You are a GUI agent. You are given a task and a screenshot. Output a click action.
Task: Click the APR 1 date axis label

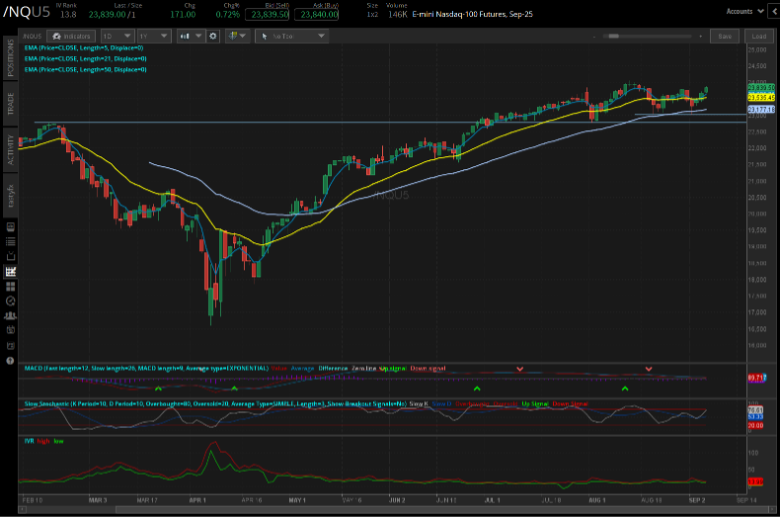197,500
